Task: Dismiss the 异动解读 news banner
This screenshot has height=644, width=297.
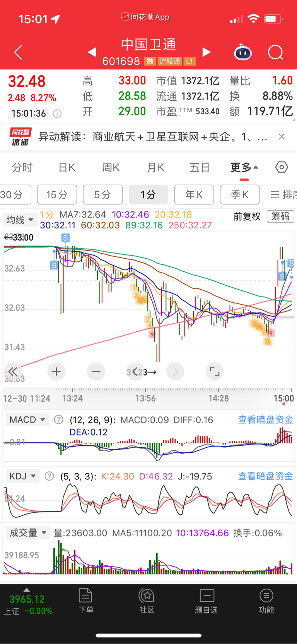Action: [282, 136]
